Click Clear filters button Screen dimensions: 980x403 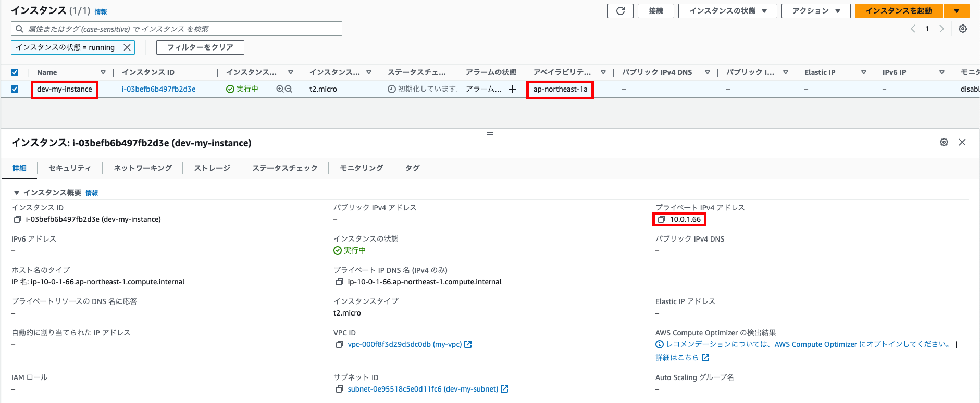click(200, 47)
